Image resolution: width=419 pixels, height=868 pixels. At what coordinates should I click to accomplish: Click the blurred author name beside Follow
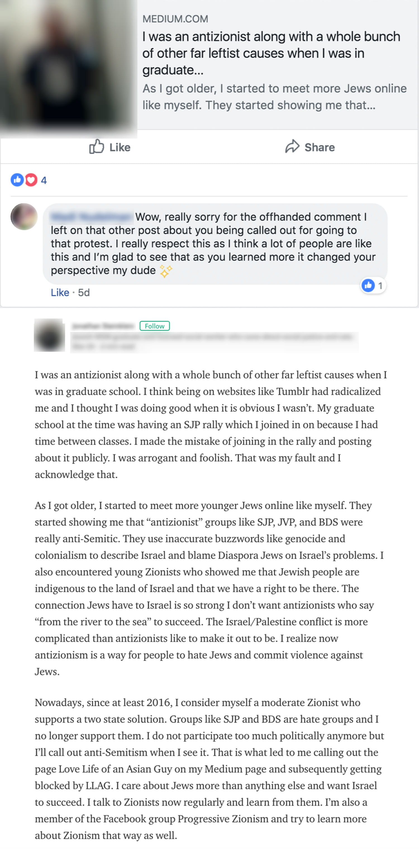click(103, 326)
